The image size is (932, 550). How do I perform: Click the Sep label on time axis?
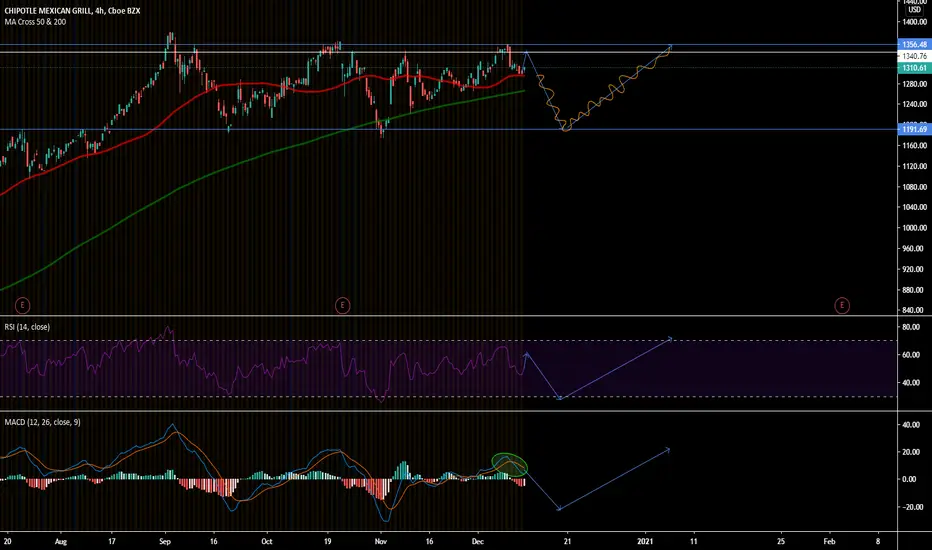(x=165, y=541)
